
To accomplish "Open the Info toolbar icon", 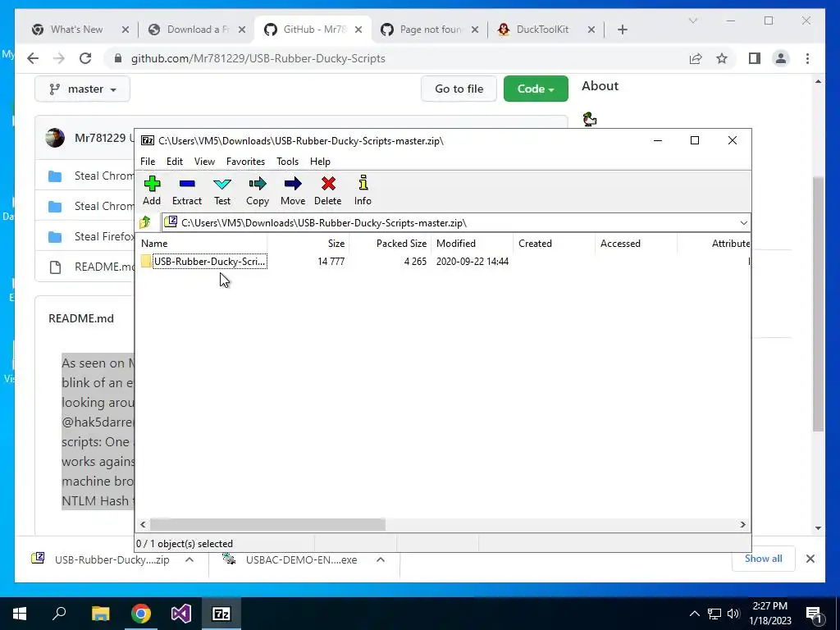I will tap(363, 190).
